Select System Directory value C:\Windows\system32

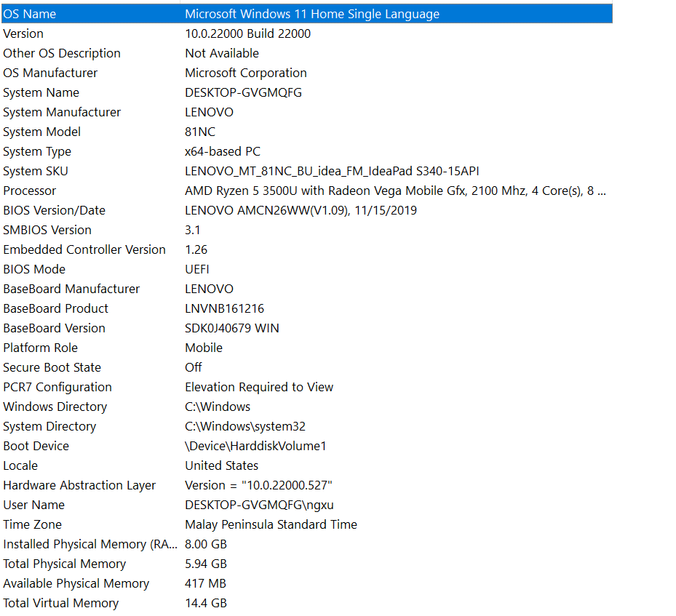tap(245, 426)
